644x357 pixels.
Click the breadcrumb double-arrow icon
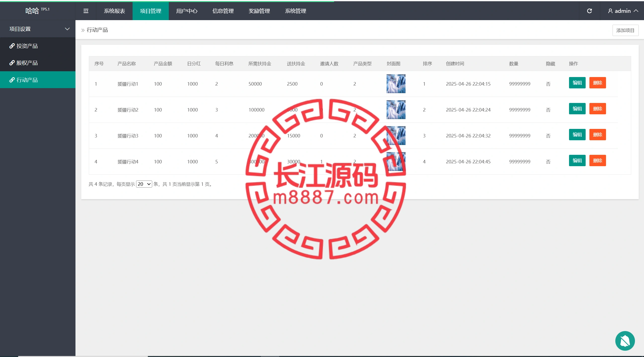83,30
